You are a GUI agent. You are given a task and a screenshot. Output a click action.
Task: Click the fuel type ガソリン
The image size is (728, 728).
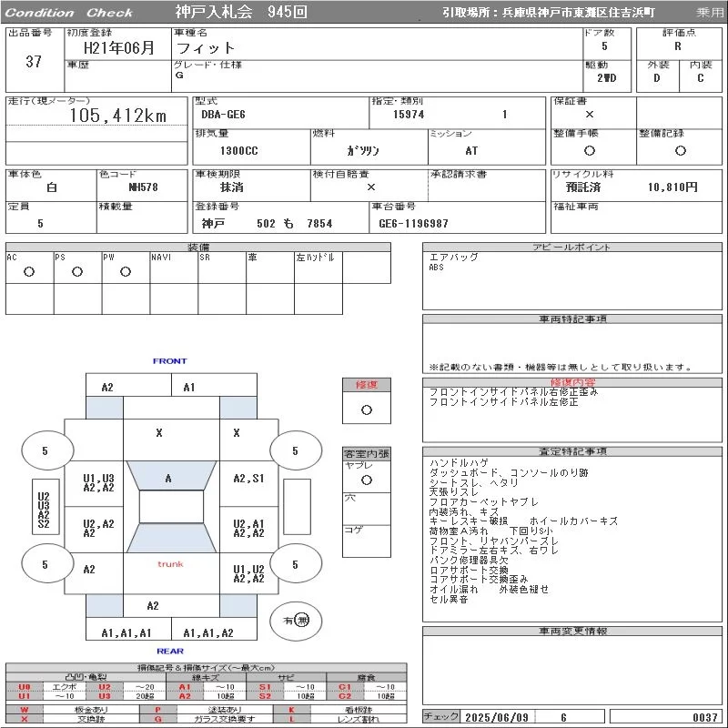point(363,151)
